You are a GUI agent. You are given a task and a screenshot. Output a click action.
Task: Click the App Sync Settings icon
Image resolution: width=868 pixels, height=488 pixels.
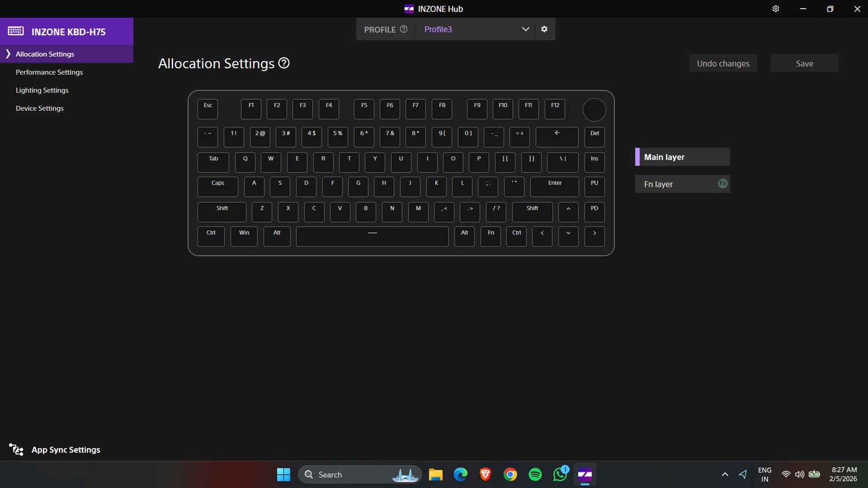point(16,449)
